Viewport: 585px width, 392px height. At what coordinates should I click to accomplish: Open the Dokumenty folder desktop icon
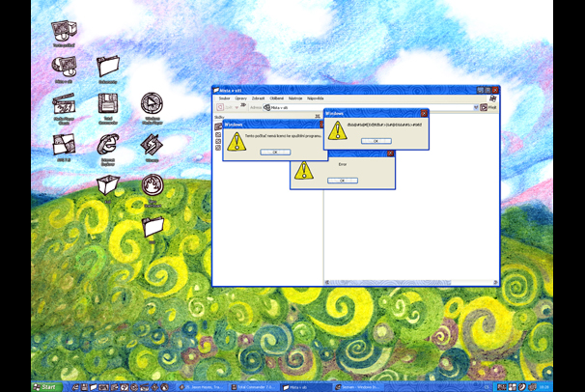(108, 66)
